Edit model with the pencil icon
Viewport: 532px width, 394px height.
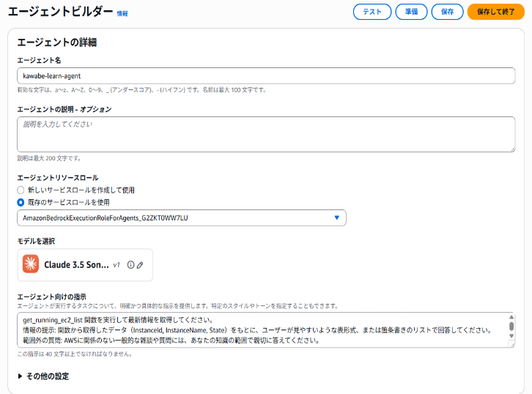pos(140,265)
